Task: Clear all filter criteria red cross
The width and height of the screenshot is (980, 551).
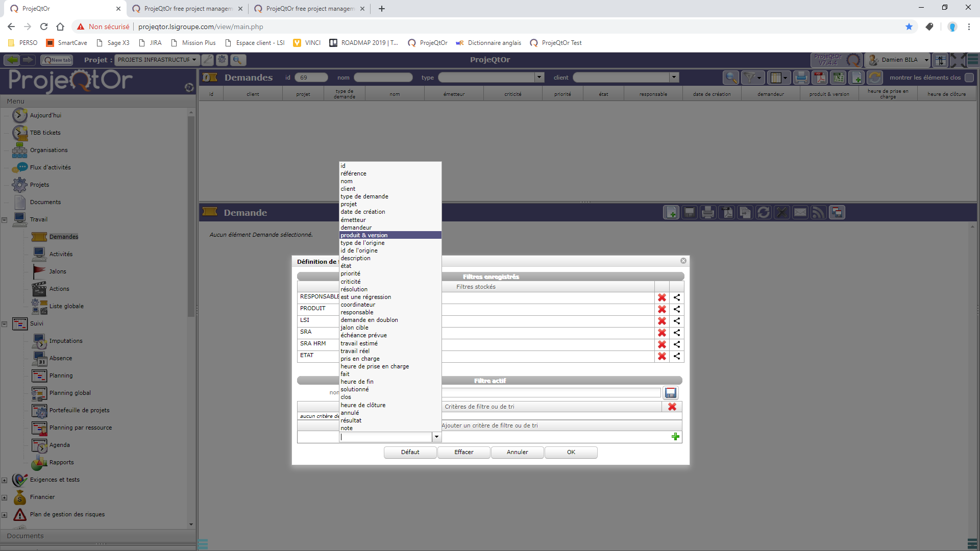Action: click(672, 407)
